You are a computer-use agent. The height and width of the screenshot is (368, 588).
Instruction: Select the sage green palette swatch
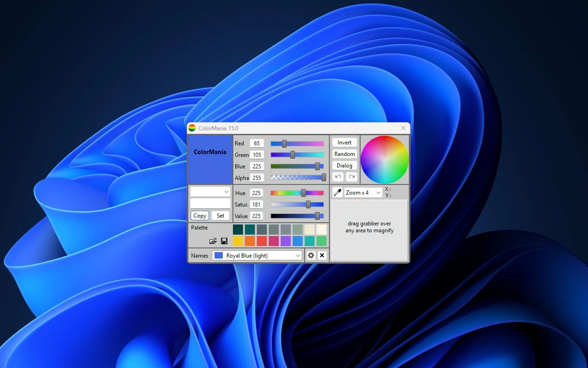coord(298,229)
